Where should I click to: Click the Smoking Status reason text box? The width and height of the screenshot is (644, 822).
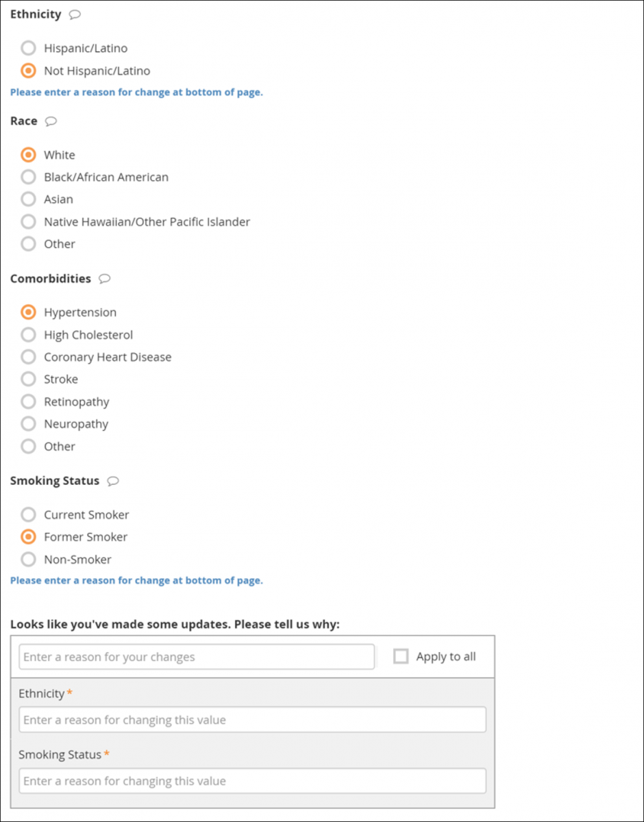[x=252, y=781]
